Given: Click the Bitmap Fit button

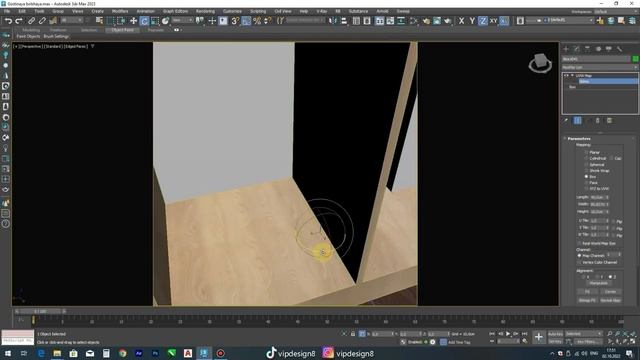Looking at the screenshot, I should 587,300.
